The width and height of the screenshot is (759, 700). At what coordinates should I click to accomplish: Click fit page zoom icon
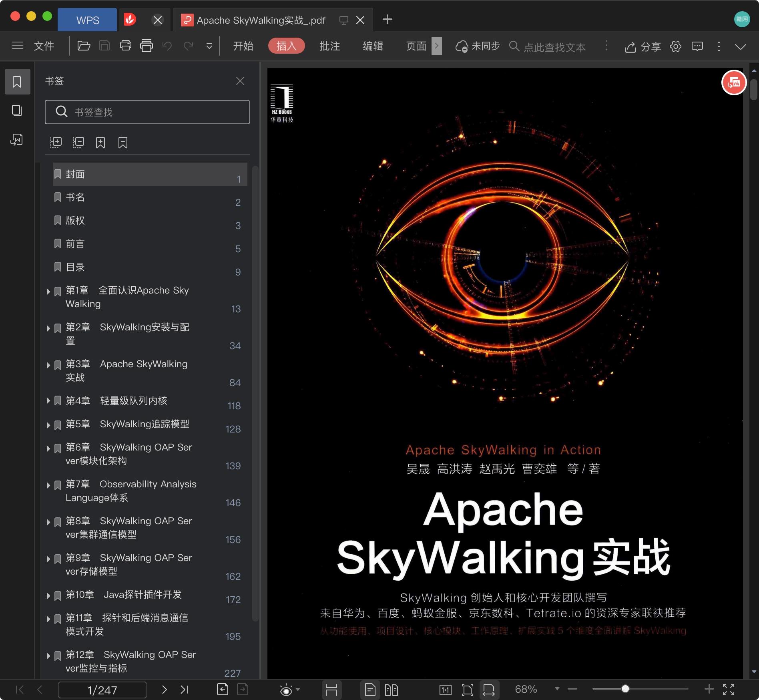[467, 690]
